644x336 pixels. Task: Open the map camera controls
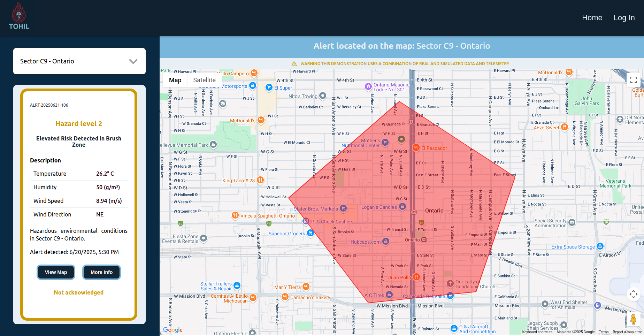(x=634, y=294)
